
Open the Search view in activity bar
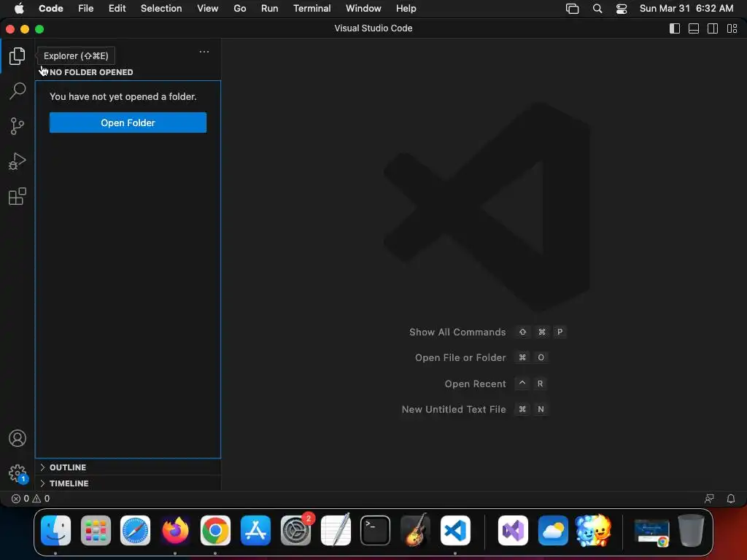pos(18,91)
